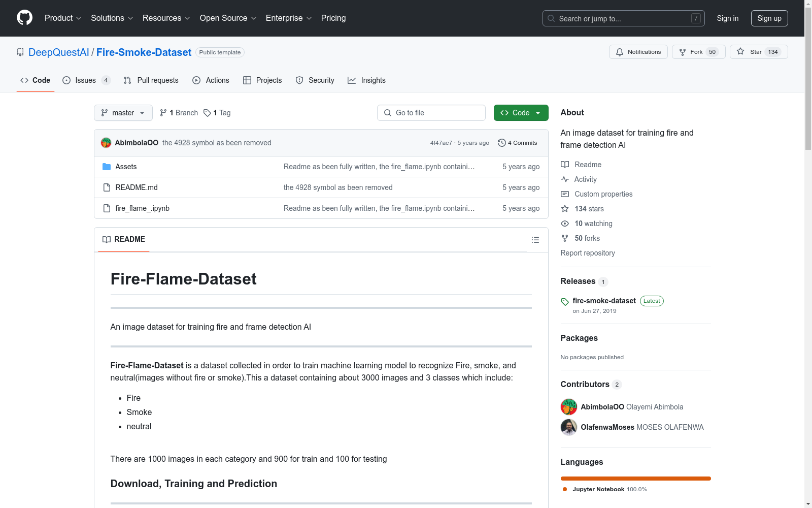The height and width of the screenshot is (508, 812).
Task: Open AbimbolaOO avatar in commit header
Action: (106, 143)
